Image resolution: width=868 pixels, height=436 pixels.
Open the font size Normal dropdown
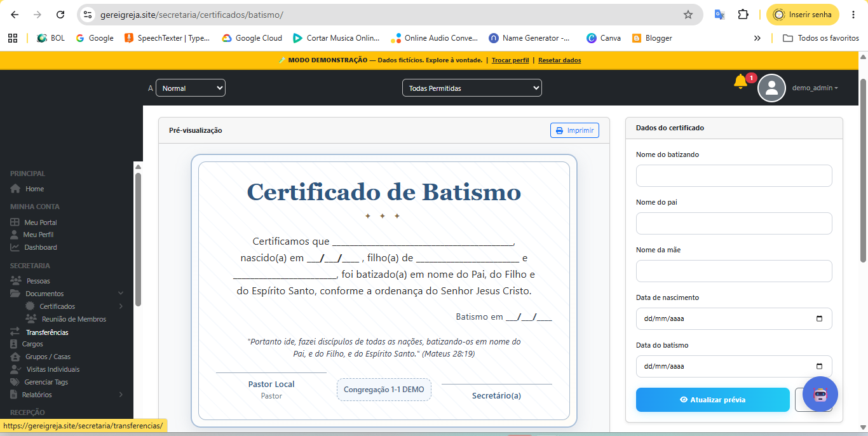191,88
